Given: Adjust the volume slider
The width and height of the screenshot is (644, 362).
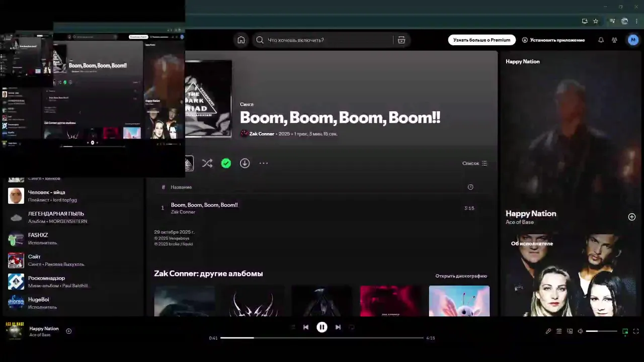Looking at the screenshot, I should pos(602,331).
